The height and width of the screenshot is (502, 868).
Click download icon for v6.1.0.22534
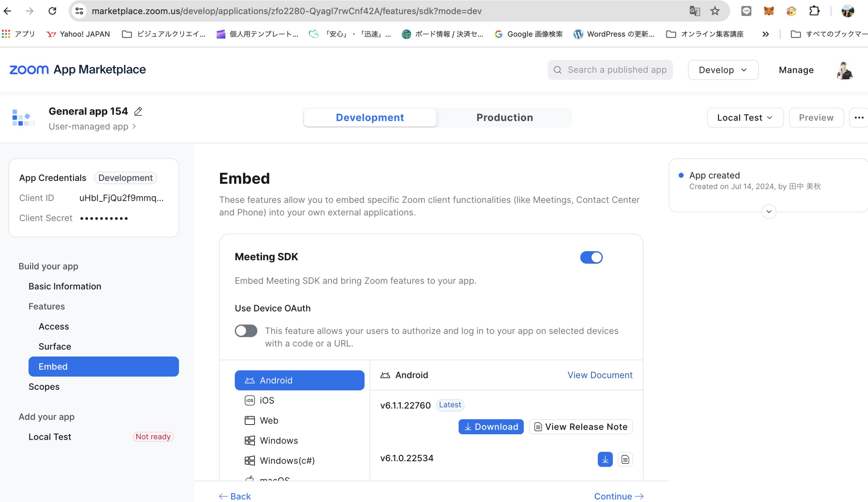[605, 459]
